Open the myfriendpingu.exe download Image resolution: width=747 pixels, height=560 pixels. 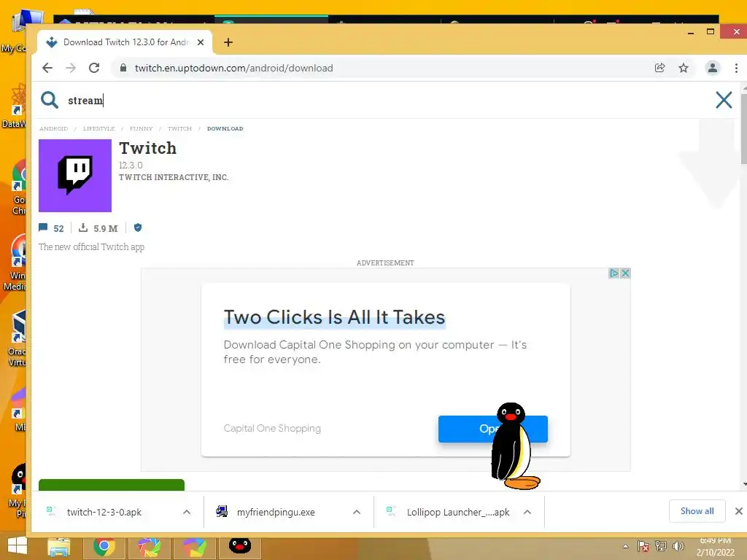pos(275,513)
